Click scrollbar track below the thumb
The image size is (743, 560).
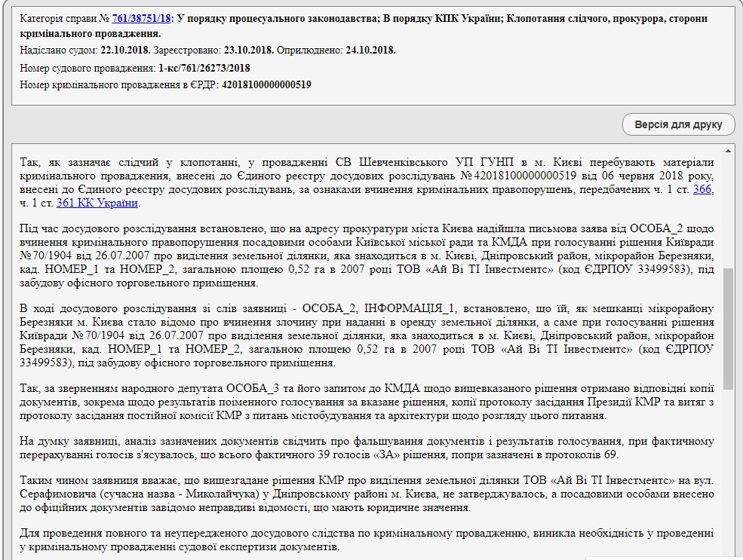(728, 467)
